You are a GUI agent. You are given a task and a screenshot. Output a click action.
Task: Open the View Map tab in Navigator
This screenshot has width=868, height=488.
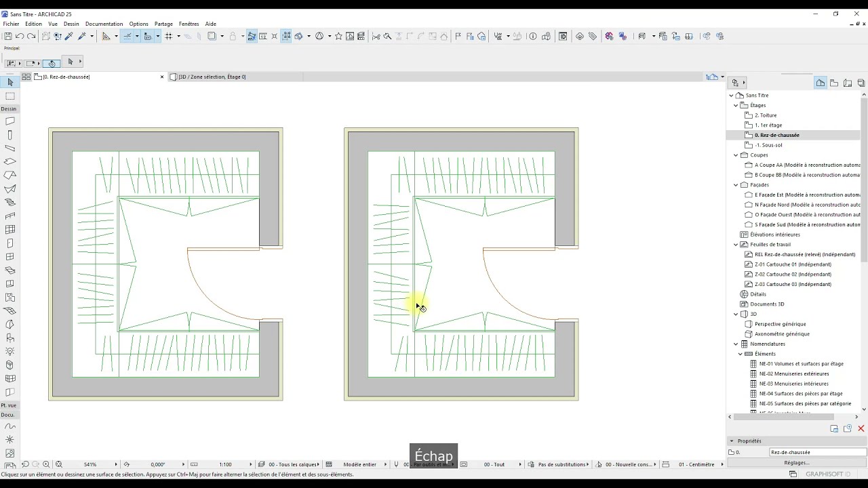coord(834,83)
